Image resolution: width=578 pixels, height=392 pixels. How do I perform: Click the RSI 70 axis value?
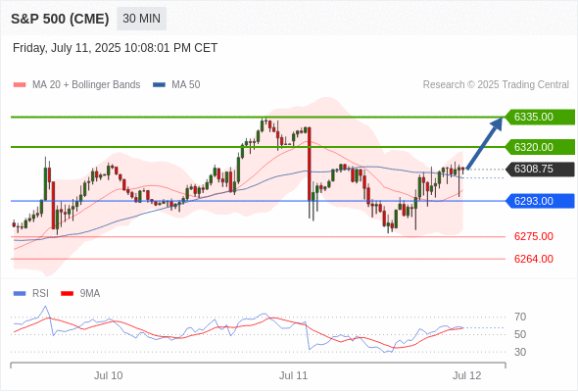point(520,317)
